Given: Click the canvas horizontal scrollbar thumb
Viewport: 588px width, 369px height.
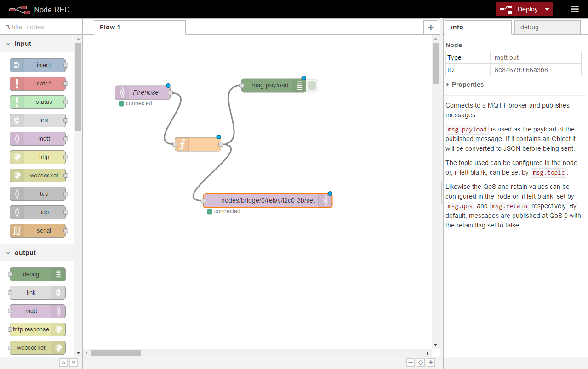Looking at the screenshot, I should pos(116,353).
